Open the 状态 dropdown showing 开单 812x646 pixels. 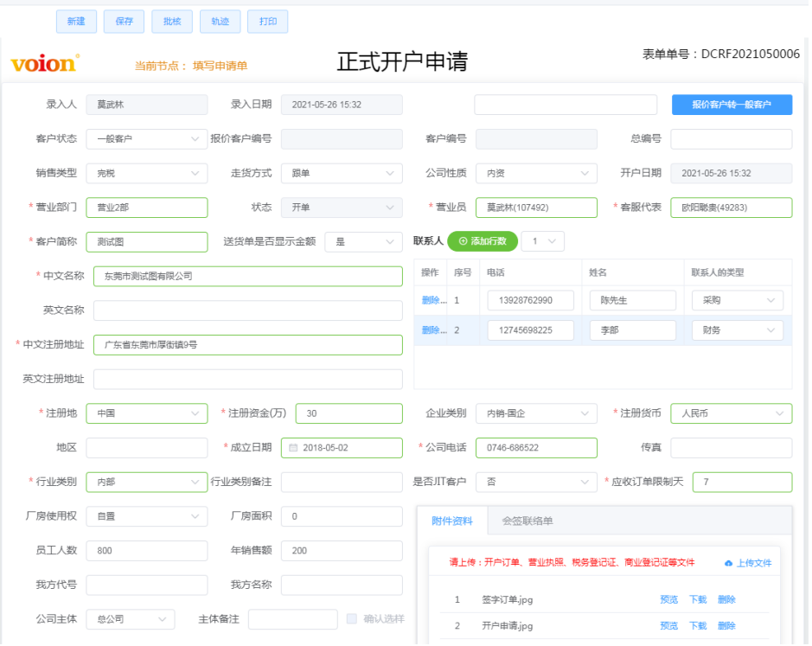tap(342, 208)
